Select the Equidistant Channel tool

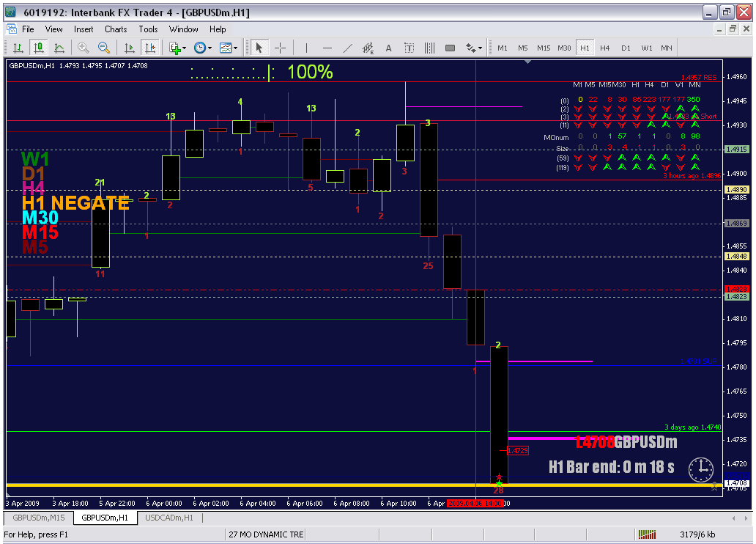click(x=368, y=48)
